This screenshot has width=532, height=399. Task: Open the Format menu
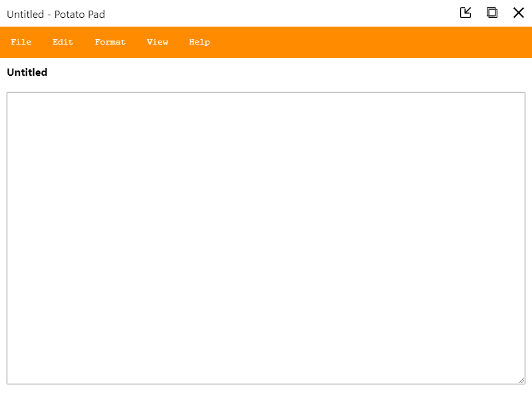point(110,42)
